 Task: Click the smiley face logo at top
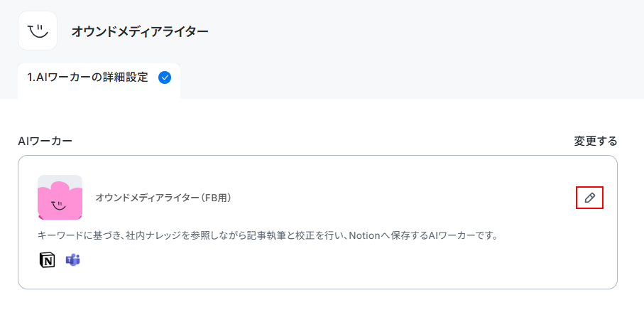[38, 31]
